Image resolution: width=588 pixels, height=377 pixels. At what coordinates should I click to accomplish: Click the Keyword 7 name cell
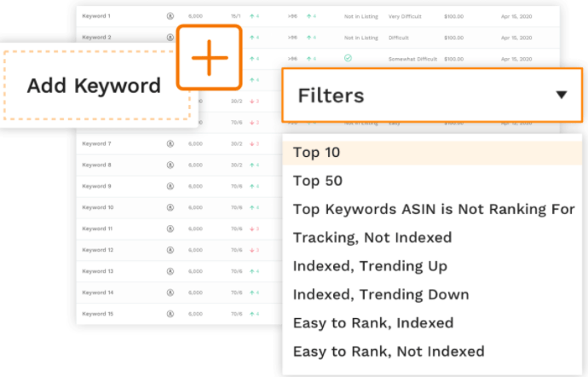tap(96, 143)
